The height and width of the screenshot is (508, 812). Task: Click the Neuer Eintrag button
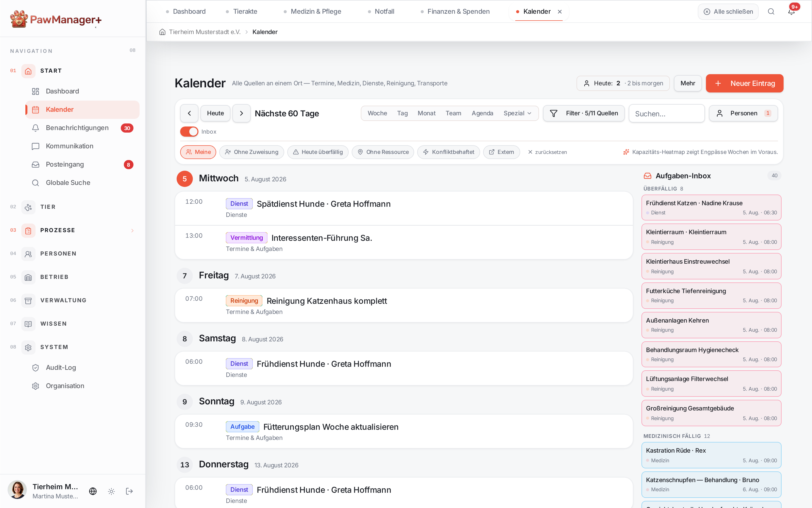click(x=745, y=83)
